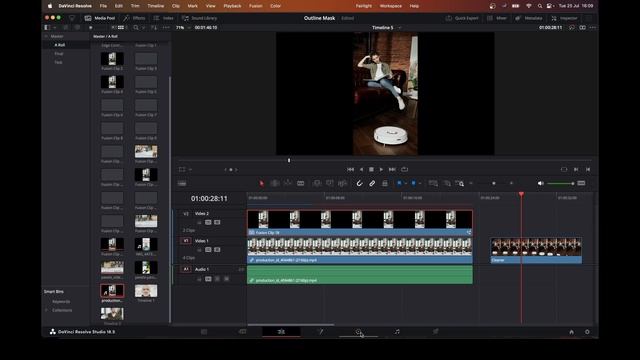Open the Metadata panel

point(529,18)
